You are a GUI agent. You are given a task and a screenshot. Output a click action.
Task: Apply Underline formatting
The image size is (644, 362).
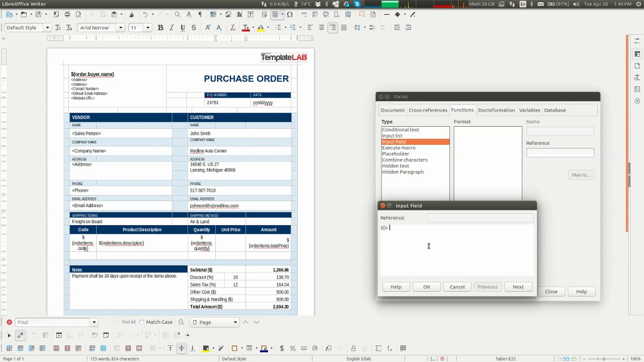(x=183, y=28)
